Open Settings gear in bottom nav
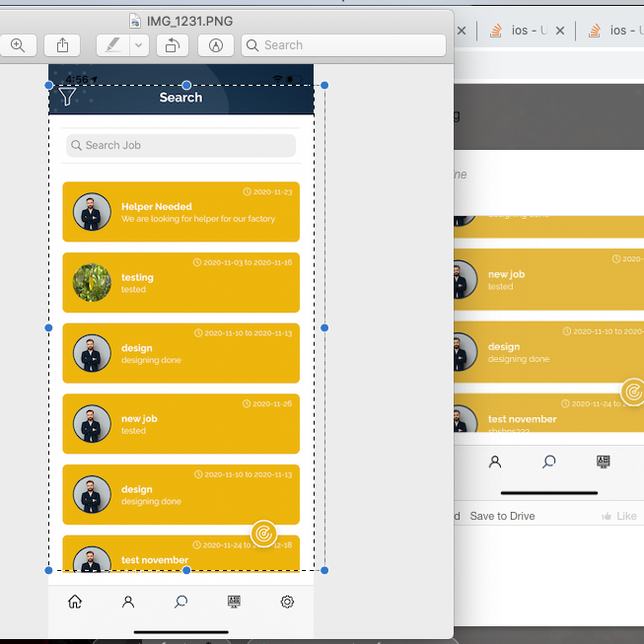The width and height of the screenshot is (644, 644). click(287, 602)
